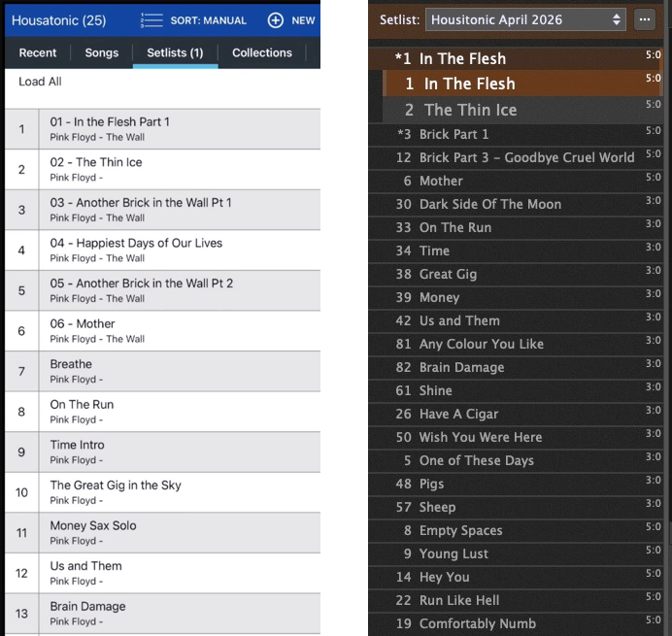This screenshot has height=636, width=672.
Task: Click the Housatonic (25) title
Action: (x=58, y=20)
